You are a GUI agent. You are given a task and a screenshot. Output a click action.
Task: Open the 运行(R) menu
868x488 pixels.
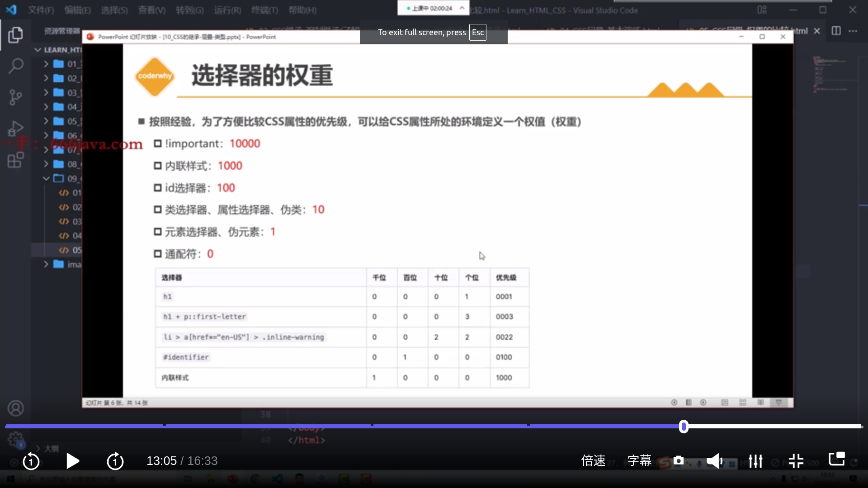pyautogui.click(x=227, y=10)
